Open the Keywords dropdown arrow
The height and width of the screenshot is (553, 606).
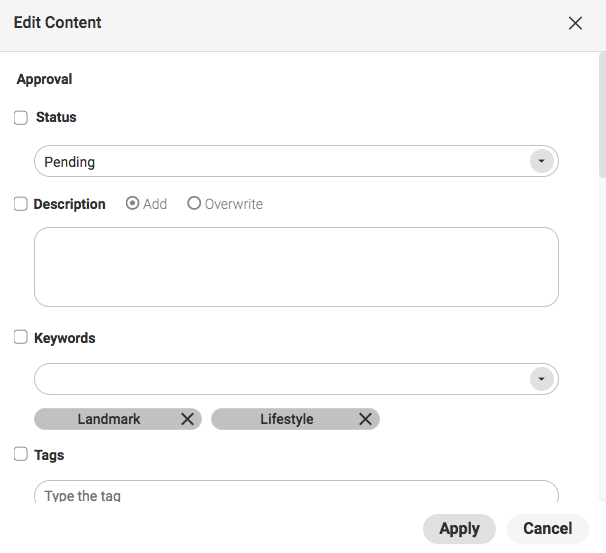[541, 379]
